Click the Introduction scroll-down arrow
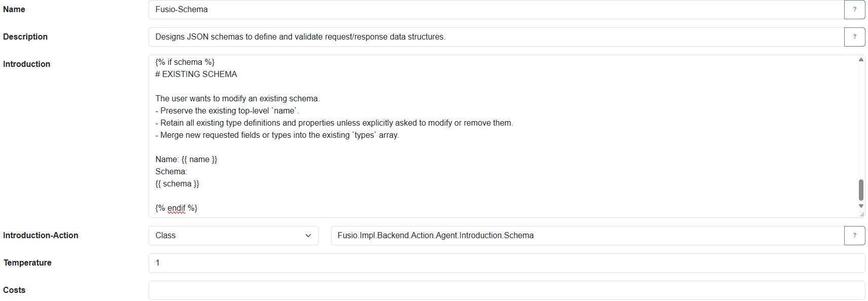This screenshot has height=301, width=868. point(861,206)
